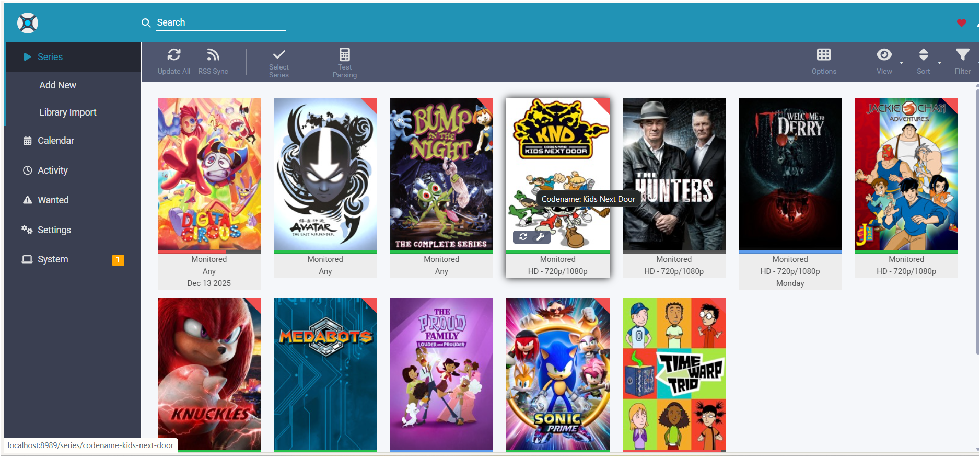Screen dimensions: 980x457
Task: Open the Knuckles poster
Action: 209,374
